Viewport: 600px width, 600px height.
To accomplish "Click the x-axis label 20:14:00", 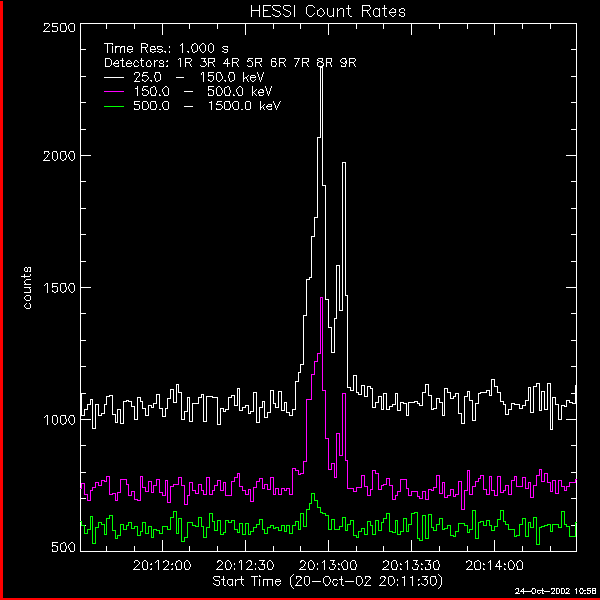I will tap(494, 565).
